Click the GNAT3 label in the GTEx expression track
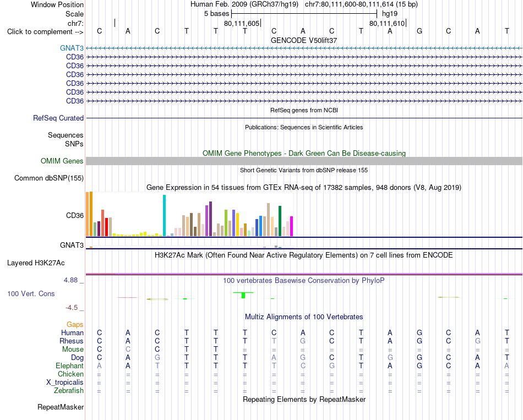Screen dimensions: 523x420 (x=72, y=245)
